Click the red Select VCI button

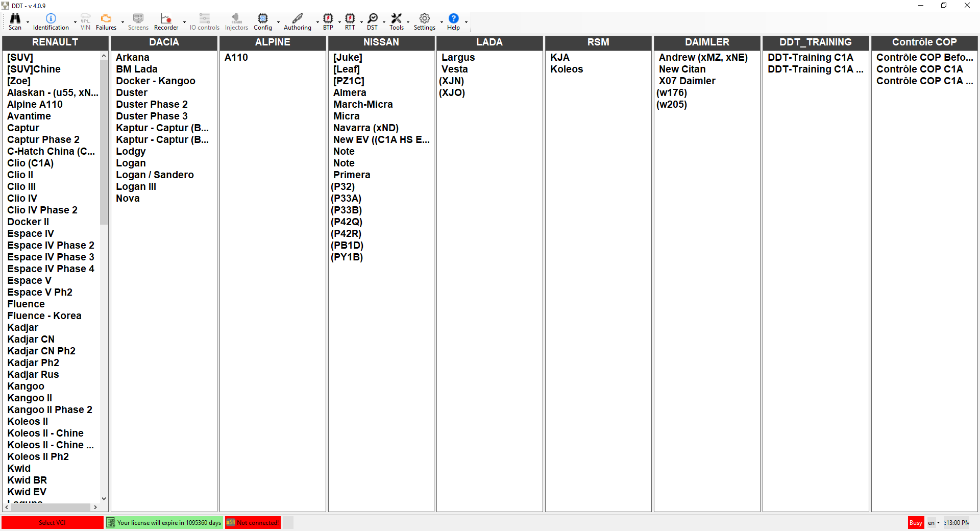[52, 522]
